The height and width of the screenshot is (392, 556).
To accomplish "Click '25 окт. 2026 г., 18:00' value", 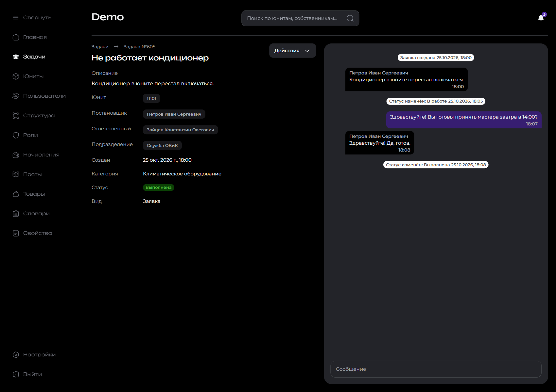I will tap(167, 160).
